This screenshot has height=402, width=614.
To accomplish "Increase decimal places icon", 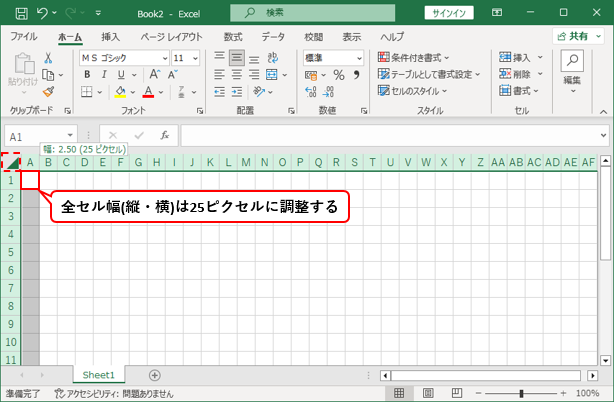I will coord(311,92).
